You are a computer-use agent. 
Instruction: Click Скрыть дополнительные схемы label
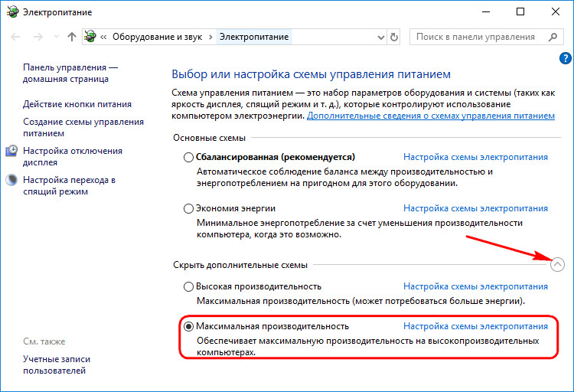[x=240, y=265]
